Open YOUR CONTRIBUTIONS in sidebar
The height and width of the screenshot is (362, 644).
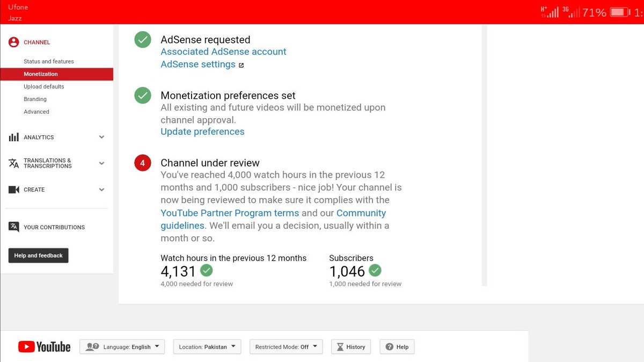(x=54, y=227)
